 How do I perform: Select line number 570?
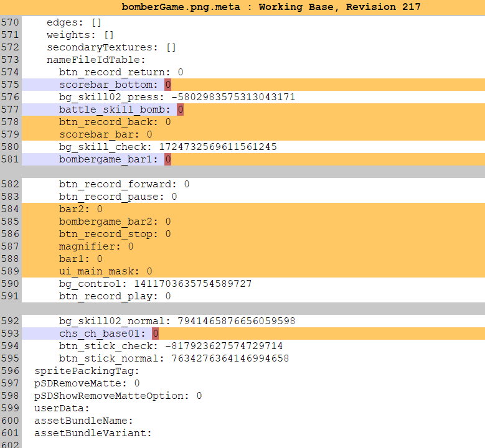click(x=10, y=22)
